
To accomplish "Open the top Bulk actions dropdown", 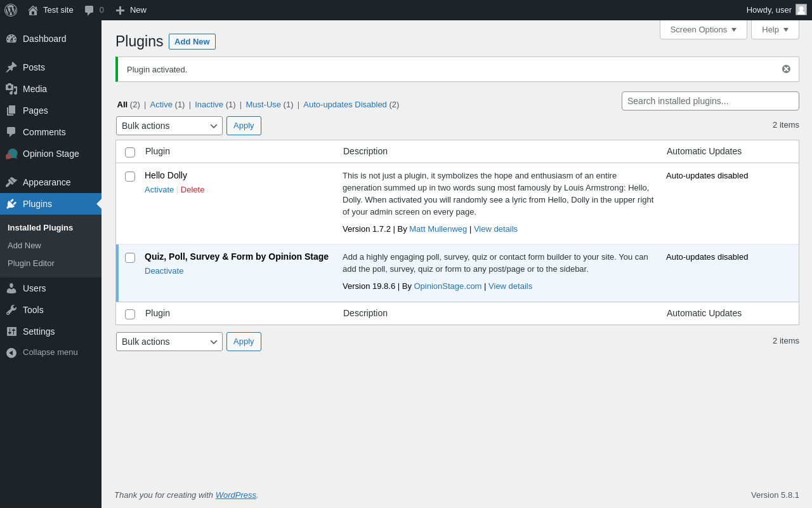I will pos(169,126).
